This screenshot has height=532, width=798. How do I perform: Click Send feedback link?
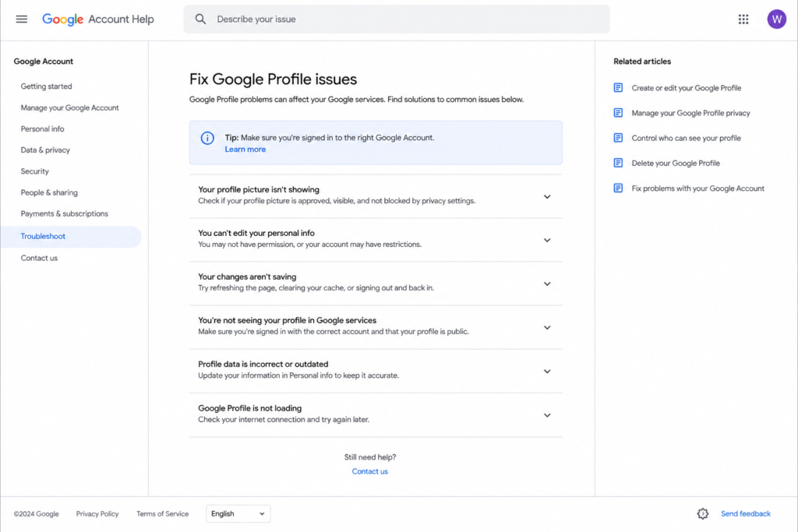[746, 513]
